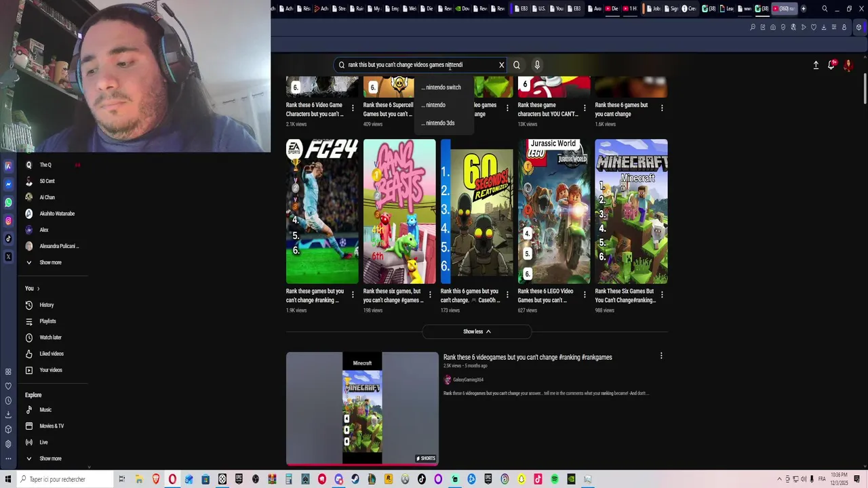Open Opera sidebar downloads icon
Image resolution: width=868 pixels, height=488 pixels.
(x=8, y=415)
